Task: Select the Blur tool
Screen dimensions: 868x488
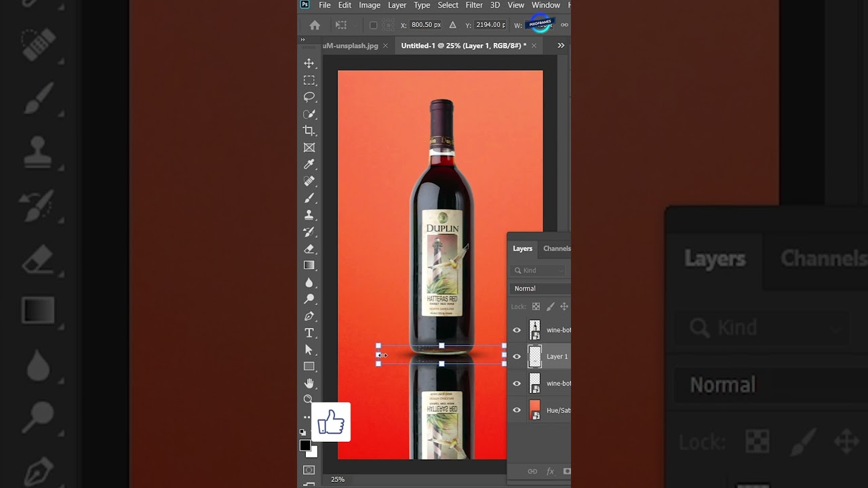Action: click(309, 282)
